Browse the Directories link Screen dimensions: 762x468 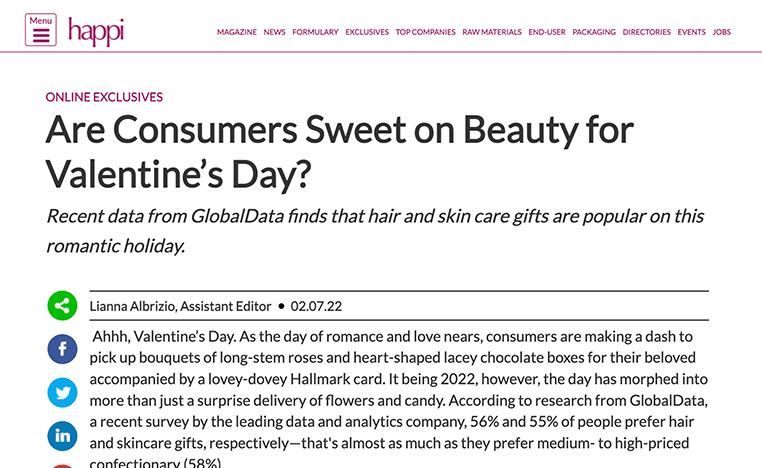pyautogui.click(x=646, y=32)
